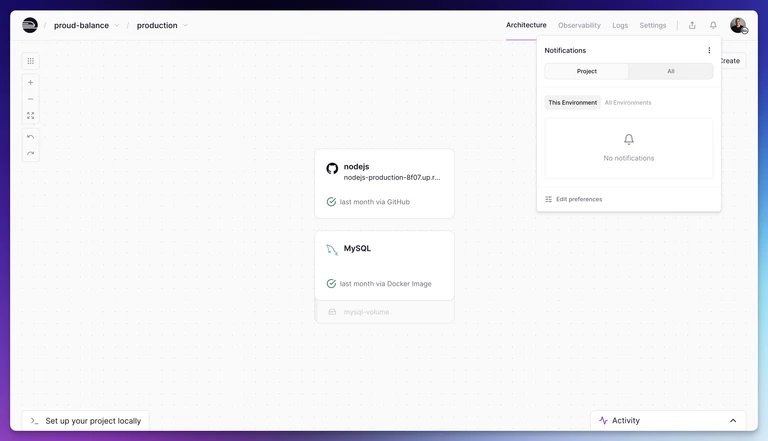
Task: Click the Activity pulse icon
Action: pos(603,420)
